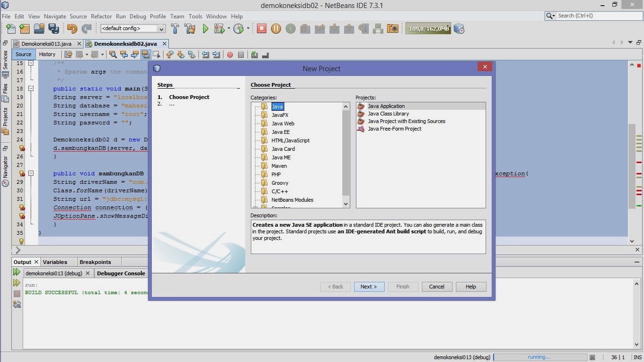Collapse the comment fold on line 15
Image resolution: width=644 pixels, height=362 pixels.
31,63
